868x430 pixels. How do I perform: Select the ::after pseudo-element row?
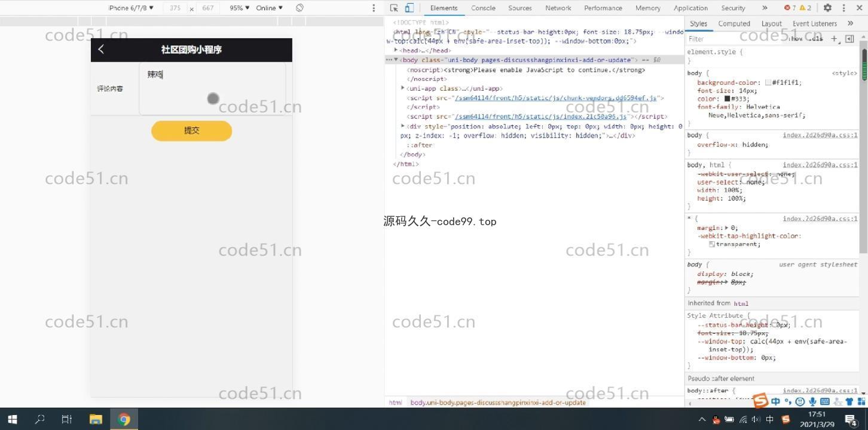click(x=420, y=145)
